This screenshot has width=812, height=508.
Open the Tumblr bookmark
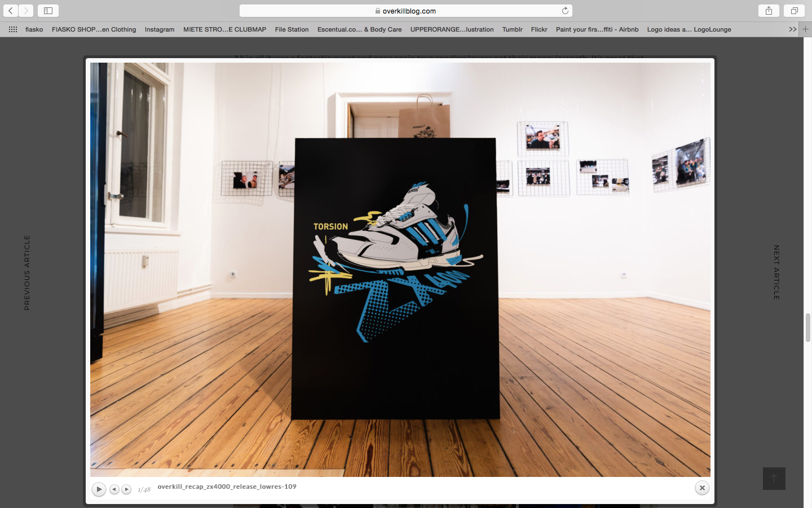tap(512, 29)
